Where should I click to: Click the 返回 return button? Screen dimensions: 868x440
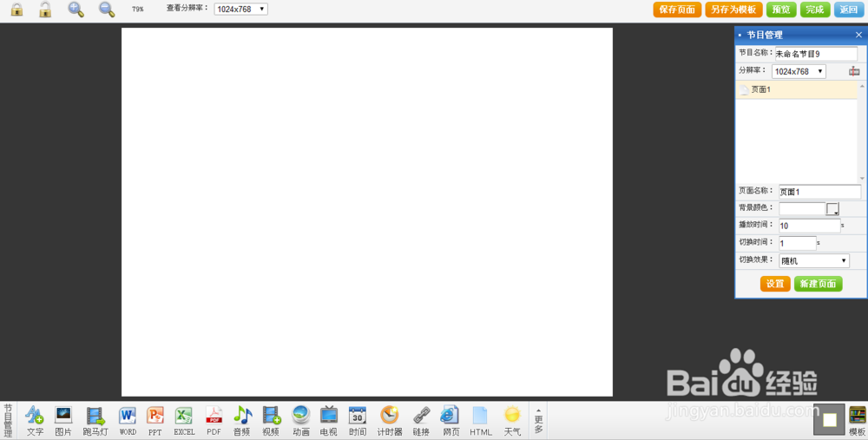849,10
